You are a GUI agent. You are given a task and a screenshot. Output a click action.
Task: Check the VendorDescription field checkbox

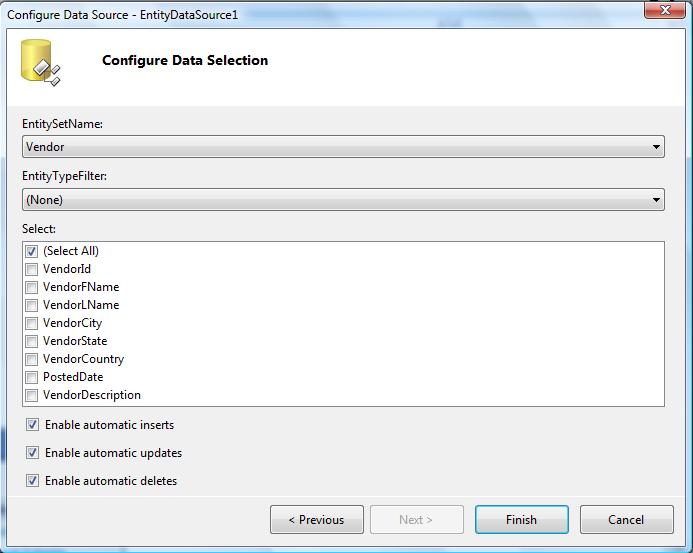[x=31, y=395]
